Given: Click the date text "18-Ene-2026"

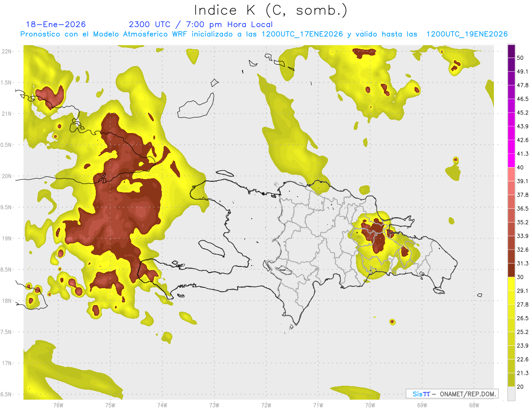Looking at the screenshot, I should [56, 24].
